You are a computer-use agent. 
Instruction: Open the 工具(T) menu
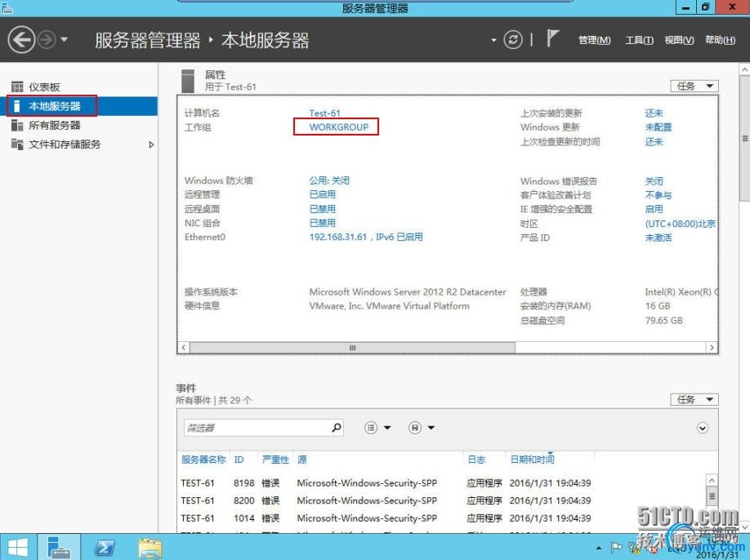639,40
